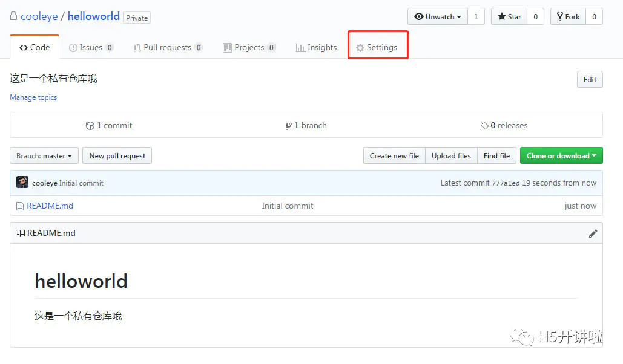Screen dimensions: 623x364
Task: Click the graph icon on Insights tab
Action: click(x=300, y=48)
